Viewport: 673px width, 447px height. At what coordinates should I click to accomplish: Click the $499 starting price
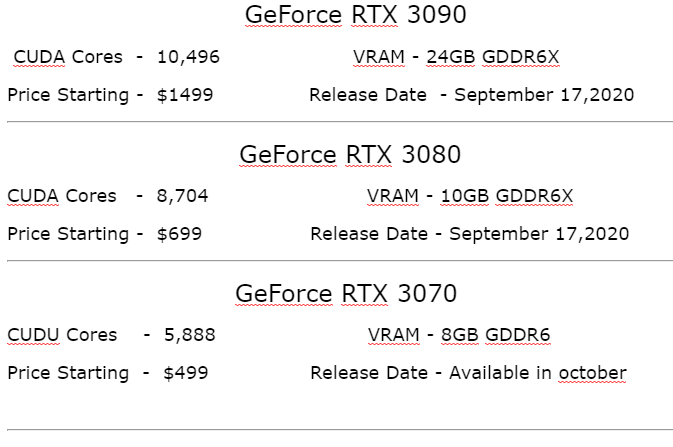pyautogui.click(x=186, y=373)
